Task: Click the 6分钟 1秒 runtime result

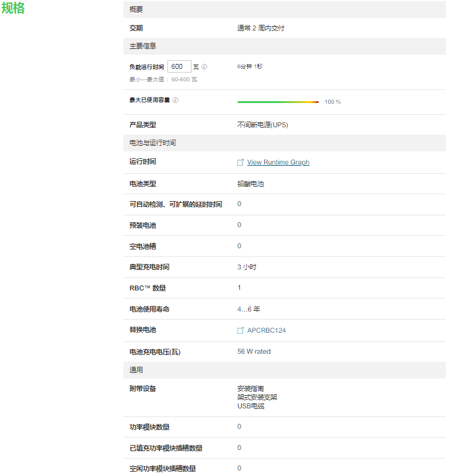Action: (249, 66)
